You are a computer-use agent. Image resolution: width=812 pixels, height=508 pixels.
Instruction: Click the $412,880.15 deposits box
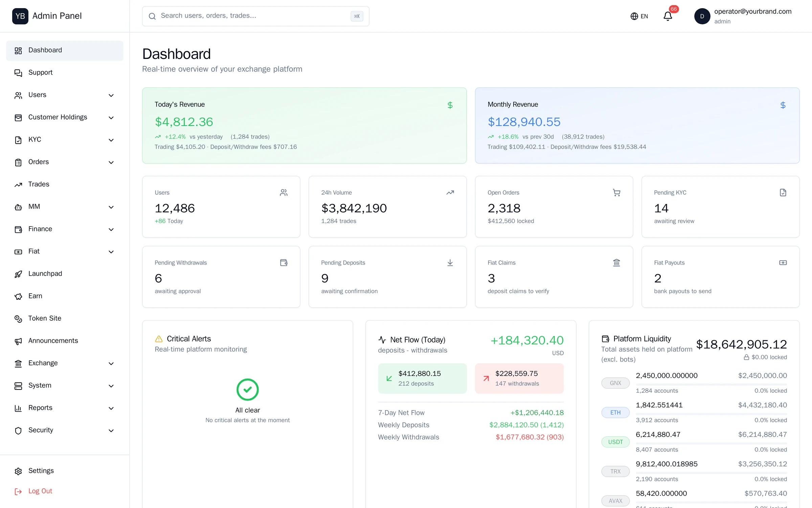422,379
